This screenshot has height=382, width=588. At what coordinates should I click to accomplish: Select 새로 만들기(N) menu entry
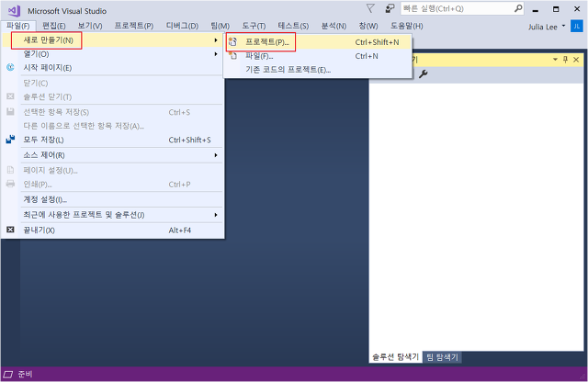[112, 40]
